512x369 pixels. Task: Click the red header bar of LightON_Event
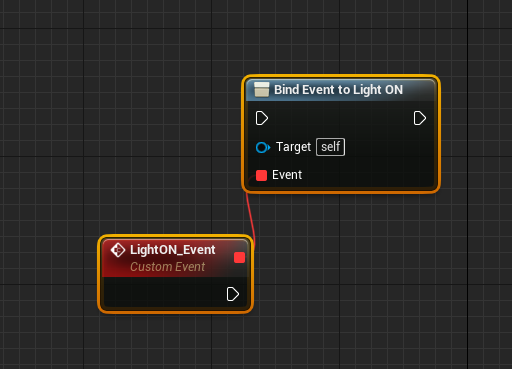(175, 258)
